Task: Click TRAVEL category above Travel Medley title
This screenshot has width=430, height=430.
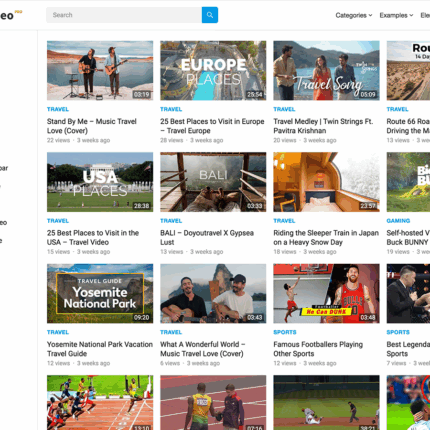Action: (x=284, y=109)
